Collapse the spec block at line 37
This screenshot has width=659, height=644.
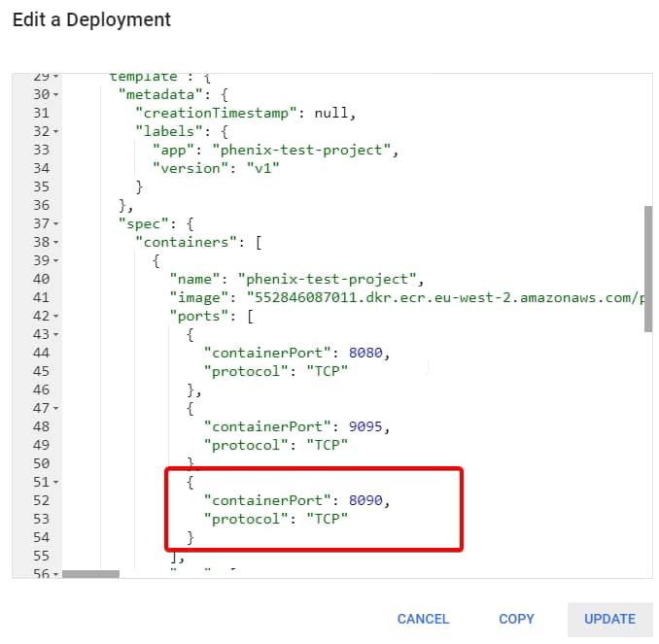click(x=56, y=224)
